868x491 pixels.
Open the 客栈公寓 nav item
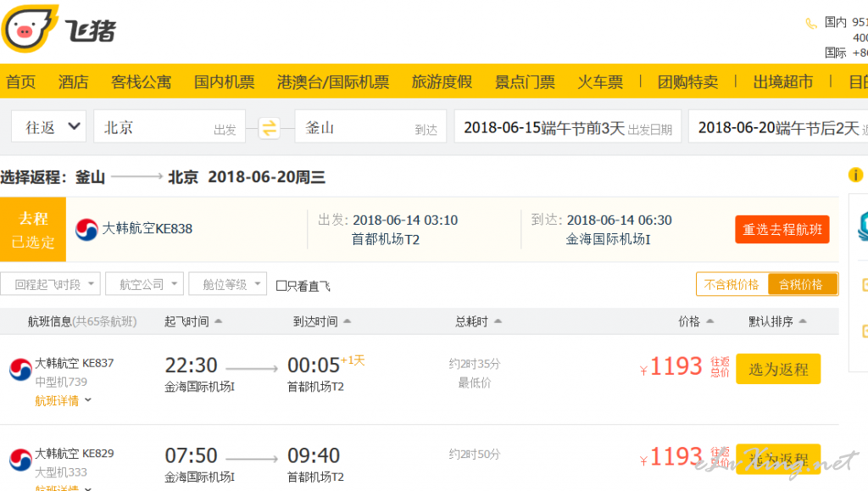(x=142, y=82)
